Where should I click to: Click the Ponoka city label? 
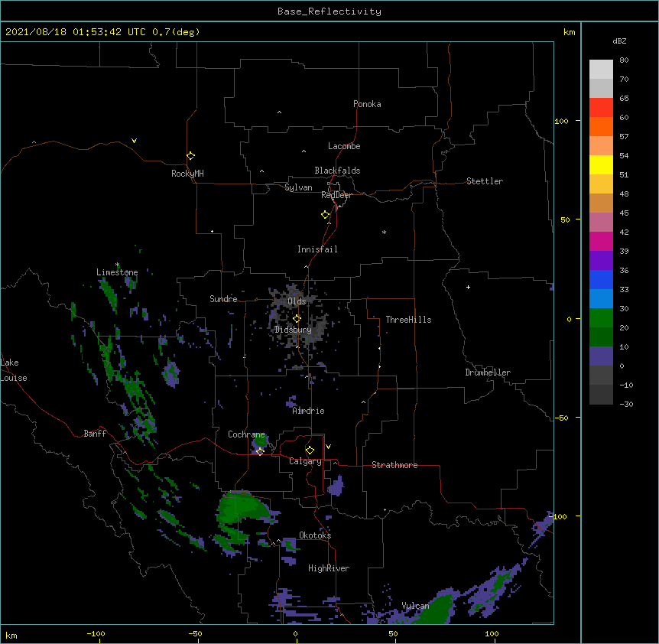(367, 104)
